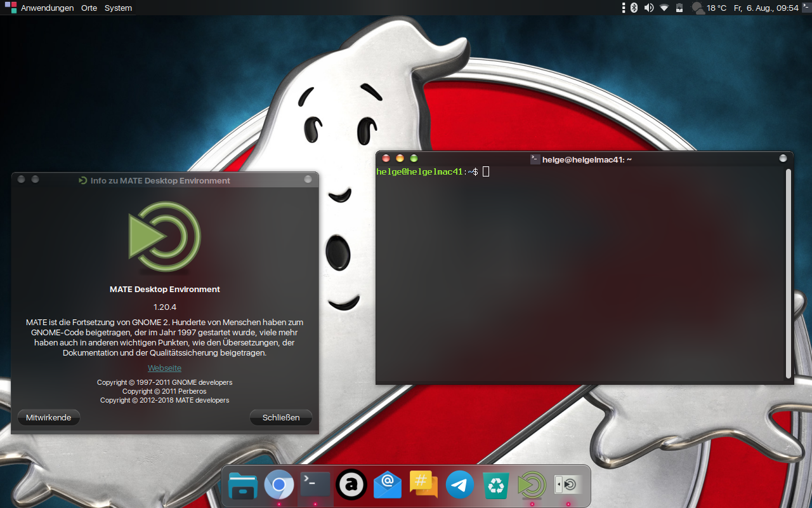Click the terminal icon in terminal titlebar
This screenshot has height=508, width=812.
(x=535, y=159)
